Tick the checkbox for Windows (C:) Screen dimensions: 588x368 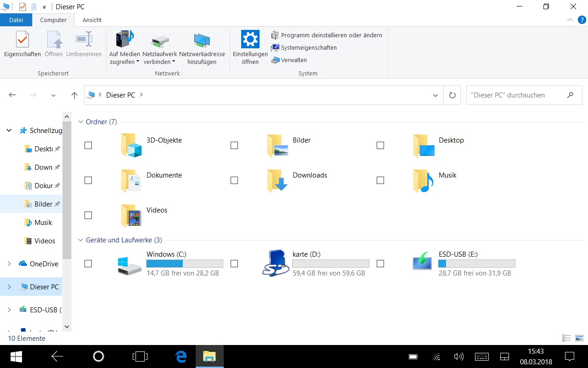[88, 264]
